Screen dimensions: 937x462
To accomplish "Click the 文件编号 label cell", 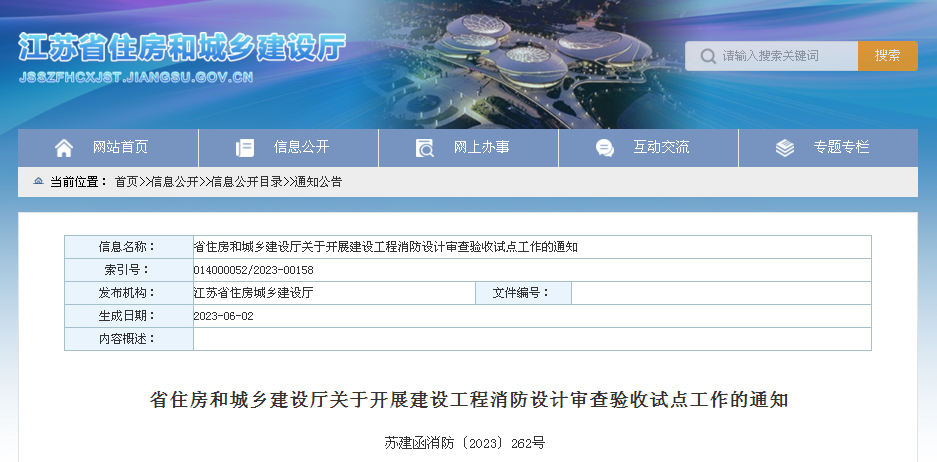I will [x=523, y=293].
